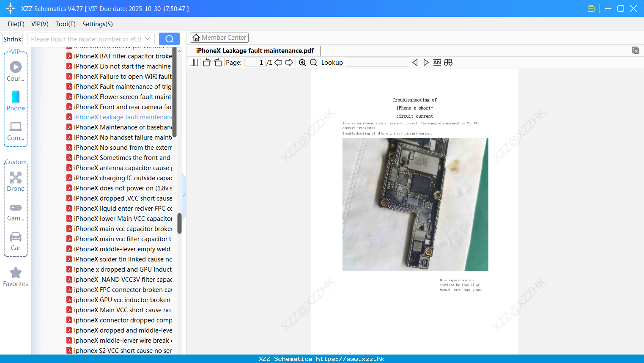644x363 pixels.
Task: Open 'iPhoneX Failure to open WIFI fault' file
Action: pos(119,76)
